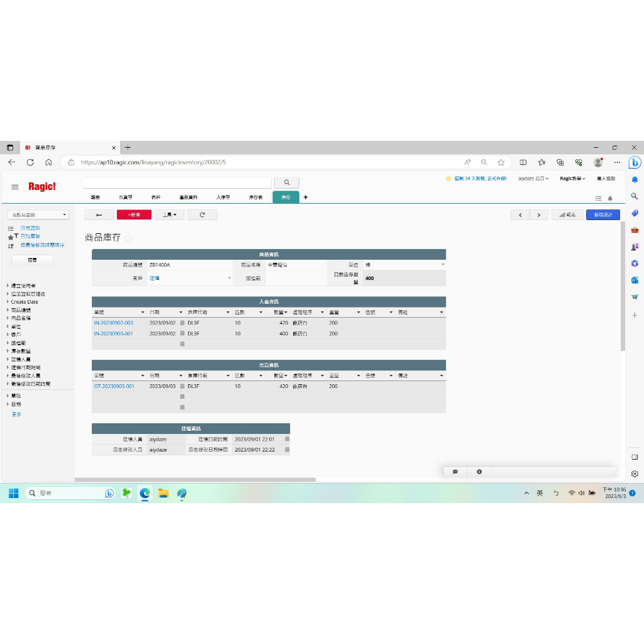Expand the Create Date filter in sidebar
644x644 pixels.
pyautogui.click(x=8, y=302)
